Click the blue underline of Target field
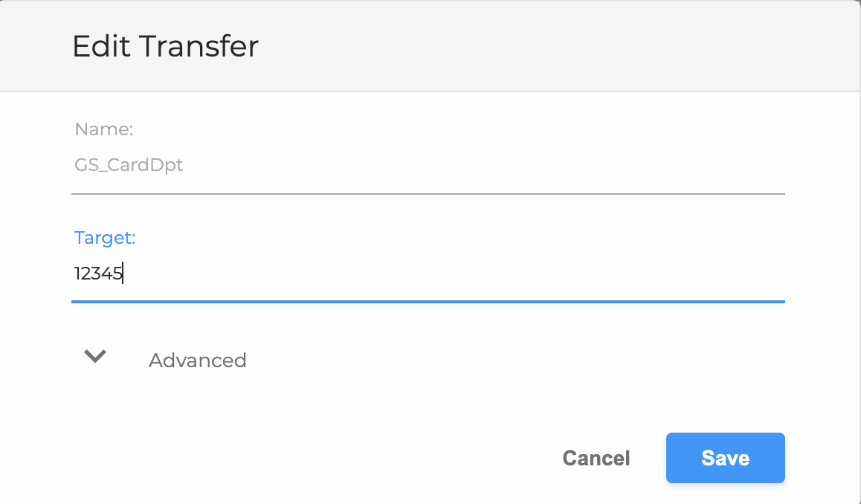The width and height of the screenshot is (861, 504). point(428,301)
